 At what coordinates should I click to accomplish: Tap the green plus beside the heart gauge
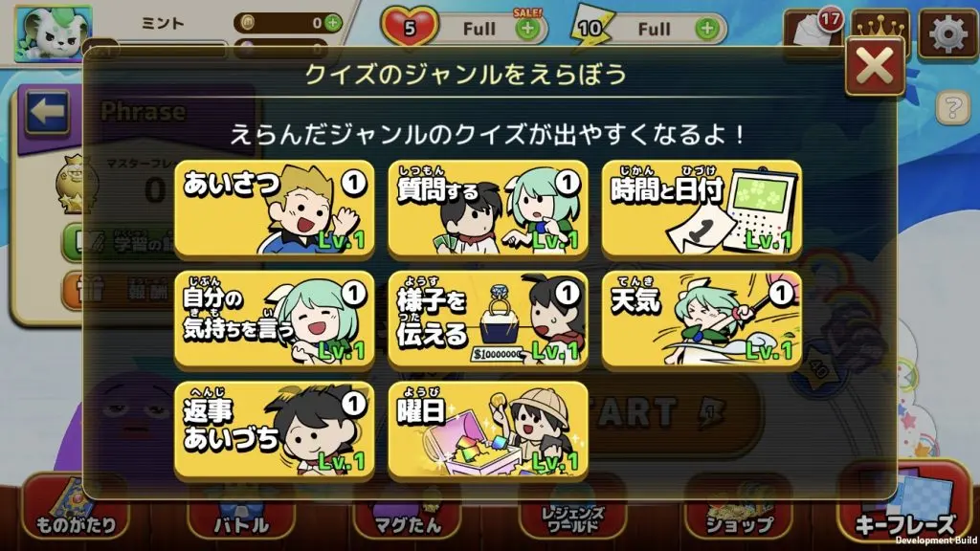click(528, 28)
